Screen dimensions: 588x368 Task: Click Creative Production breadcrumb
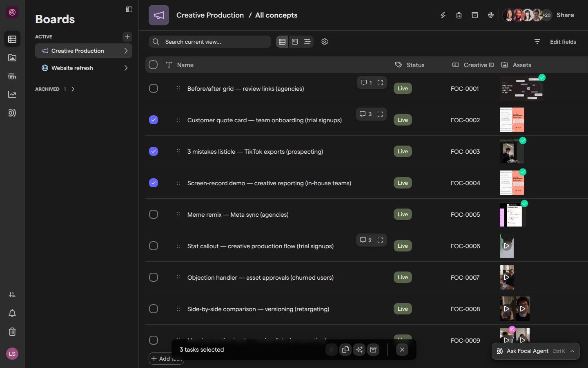210,15
